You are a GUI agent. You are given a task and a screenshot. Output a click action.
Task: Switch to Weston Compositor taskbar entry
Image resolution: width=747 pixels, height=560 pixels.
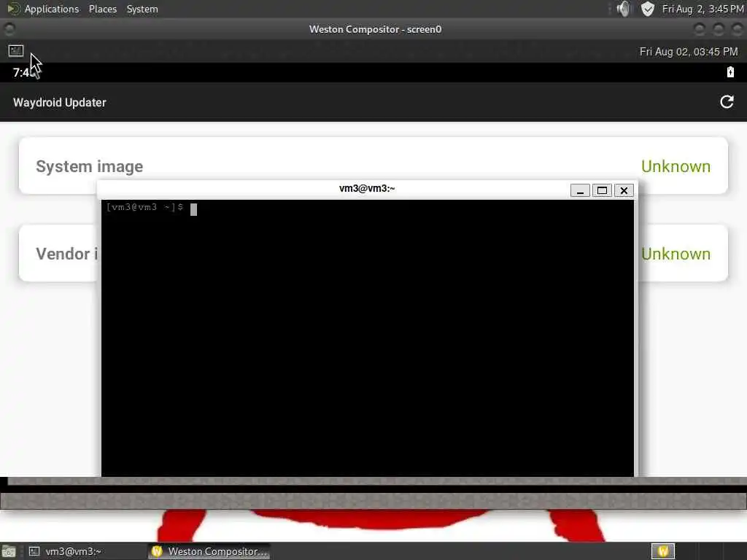209,551
